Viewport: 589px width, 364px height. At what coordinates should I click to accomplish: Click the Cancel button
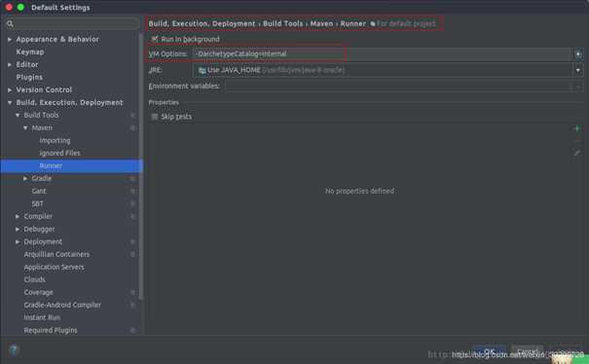pyautogui.click(x=528, y=351)
